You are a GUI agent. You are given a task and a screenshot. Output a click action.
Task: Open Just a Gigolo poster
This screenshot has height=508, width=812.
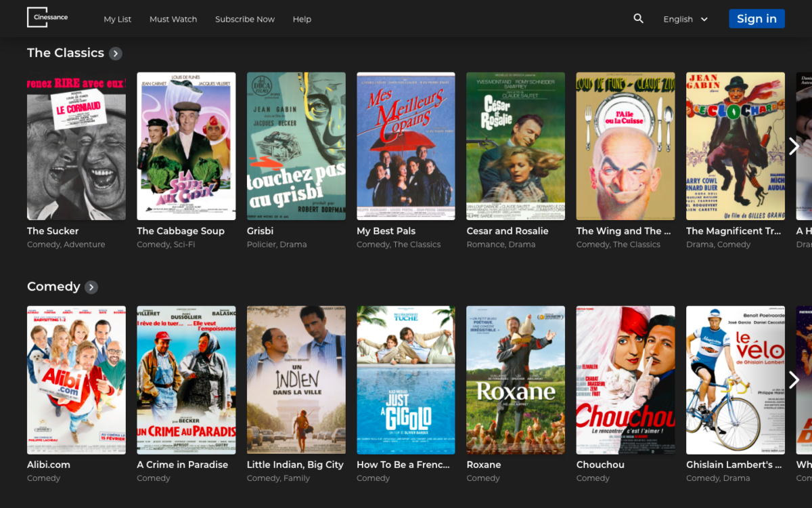[x=406, y=380]
